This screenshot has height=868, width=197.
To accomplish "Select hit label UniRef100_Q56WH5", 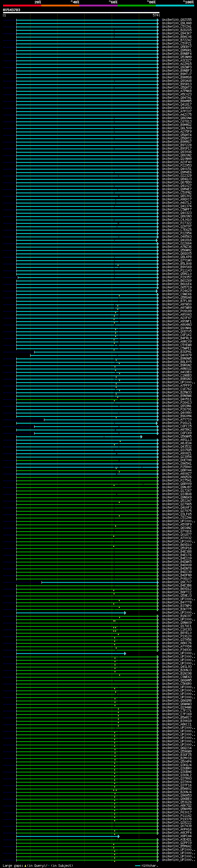I will click(x=177, y=437).
